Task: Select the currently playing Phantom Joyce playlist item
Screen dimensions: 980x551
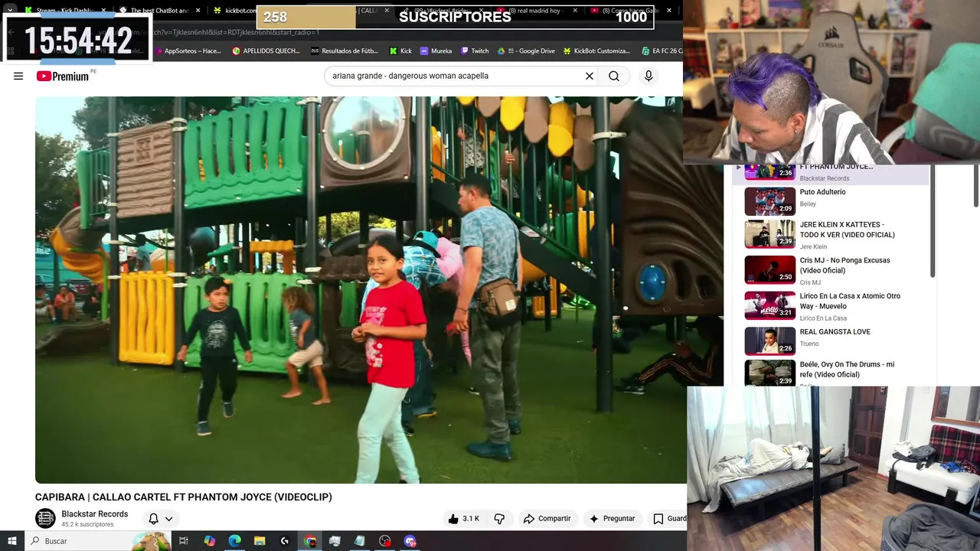Action: pos(831,173)
